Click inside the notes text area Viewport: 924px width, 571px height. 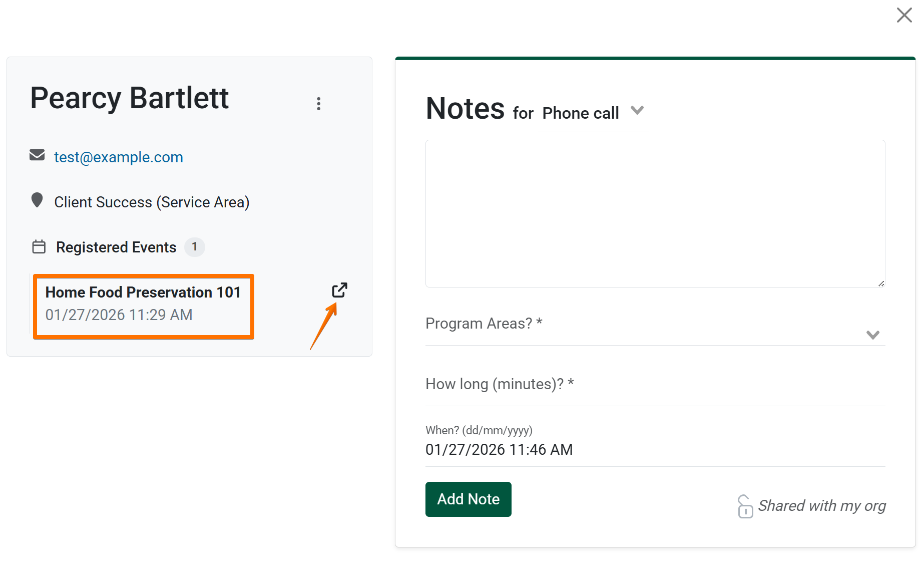pyautogui.click(x=655, y=213)
